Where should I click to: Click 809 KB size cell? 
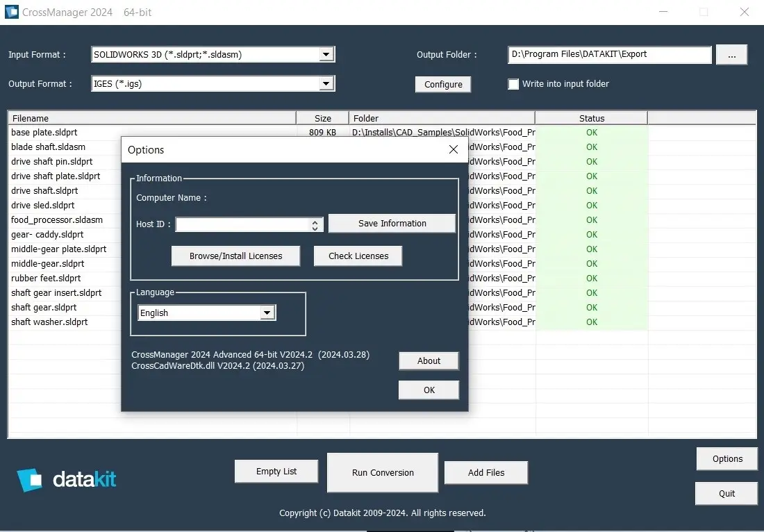(x=322, y=132)
